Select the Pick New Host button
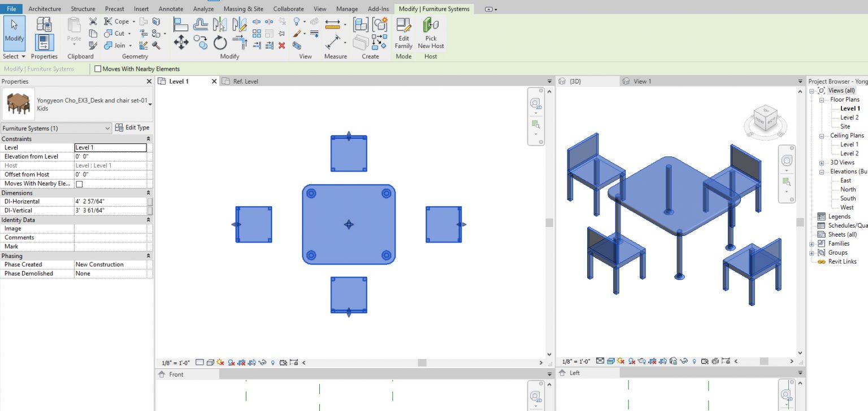The image size is (868, 411). pos(431,34)
